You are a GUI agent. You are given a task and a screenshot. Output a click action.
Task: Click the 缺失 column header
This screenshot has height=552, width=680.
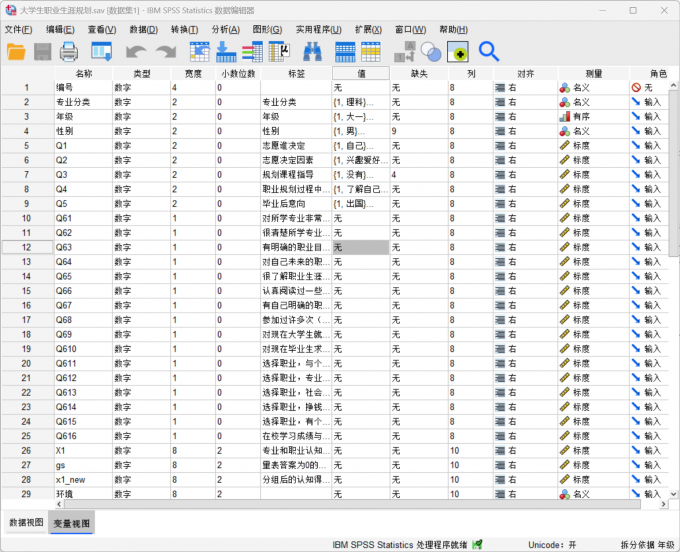pyautogui.click(x=419, y=74)
